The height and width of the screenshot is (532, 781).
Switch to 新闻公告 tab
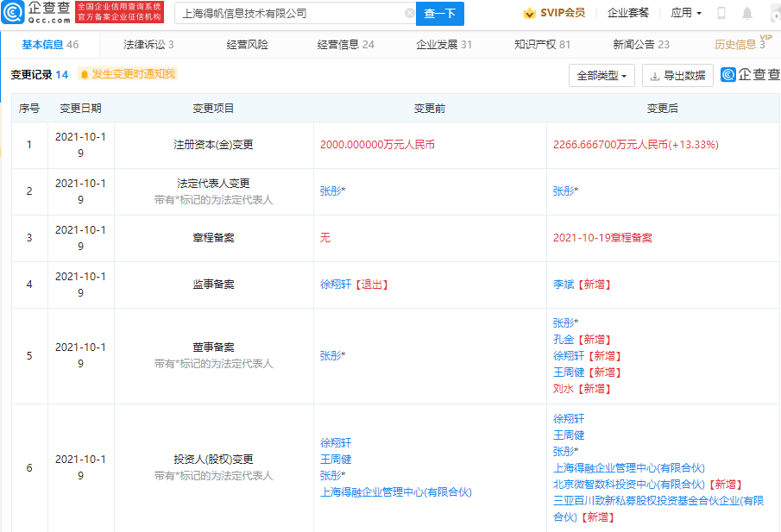641,45
